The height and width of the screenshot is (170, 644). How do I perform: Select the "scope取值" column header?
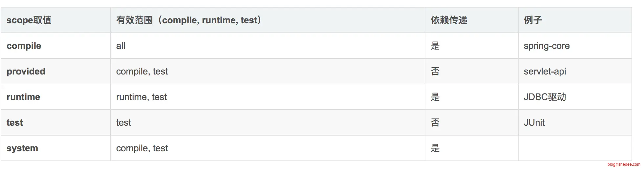point(29,20)
